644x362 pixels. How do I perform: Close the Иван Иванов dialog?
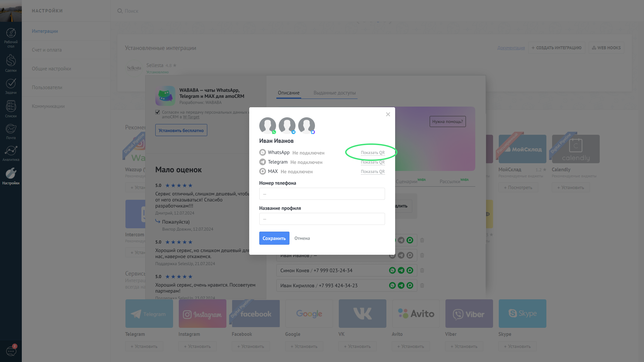click(388, 114)
